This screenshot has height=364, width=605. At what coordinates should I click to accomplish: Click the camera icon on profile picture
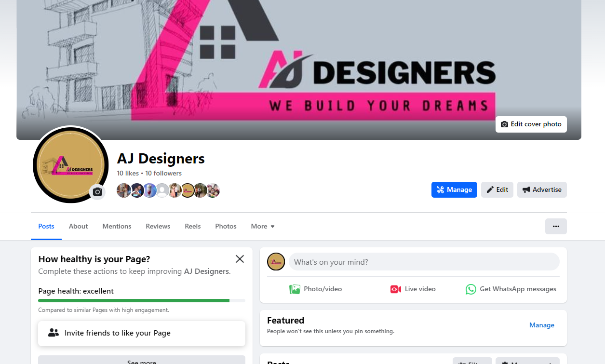97,192
